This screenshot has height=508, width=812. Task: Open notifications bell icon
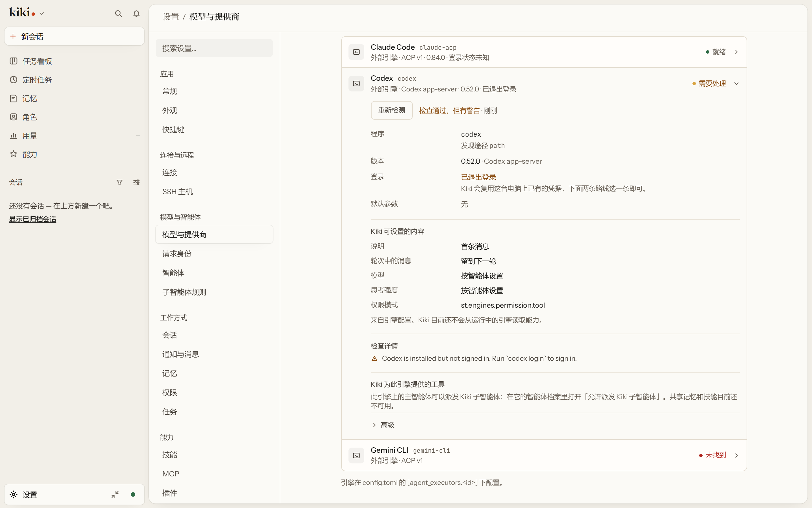[x=136, y=14]
